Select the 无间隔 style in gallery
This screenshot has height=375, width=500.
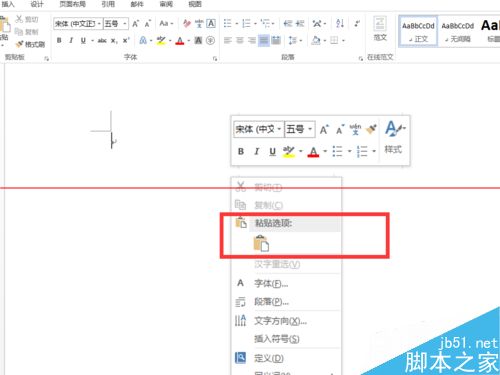pyautogui.click(x=457, y=32)
